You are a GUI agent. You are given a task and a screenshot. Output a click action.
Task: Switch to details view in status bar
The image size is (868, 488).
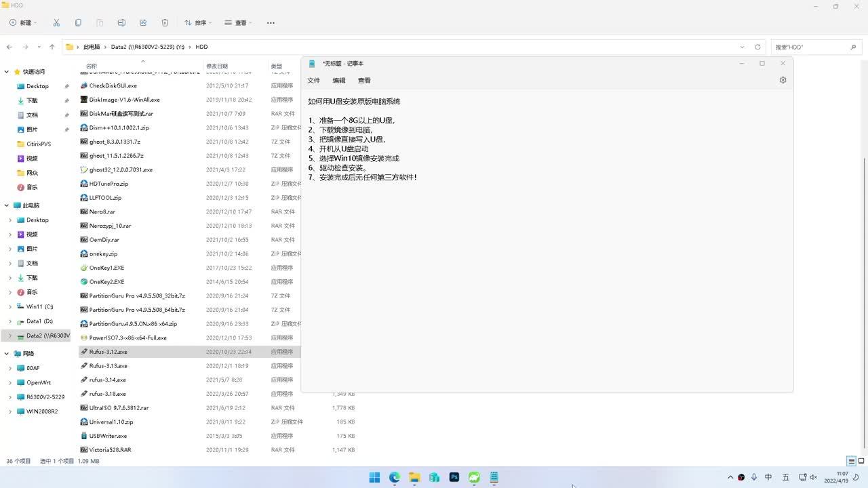851,461
